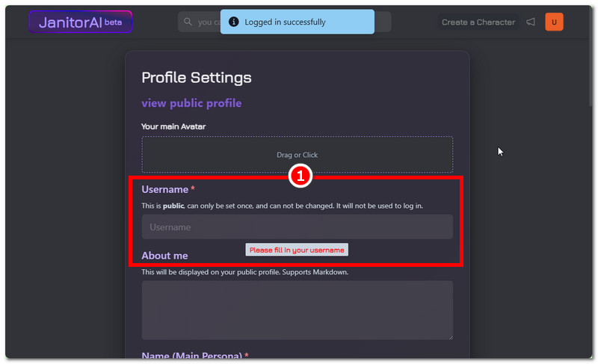Viewport: 598px width, 364px height.
Task: Click the beta badge next to JanitorAI
Action: coord(114,22)
